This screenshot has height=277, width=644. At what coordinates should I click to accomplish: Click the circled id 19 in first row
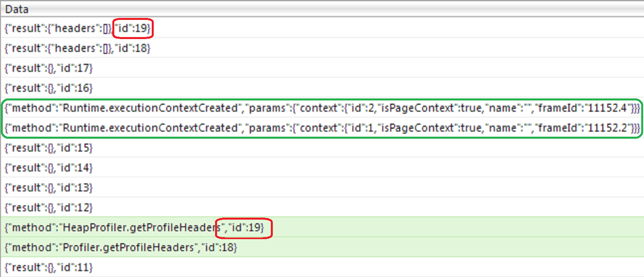(x=133, y=28)
